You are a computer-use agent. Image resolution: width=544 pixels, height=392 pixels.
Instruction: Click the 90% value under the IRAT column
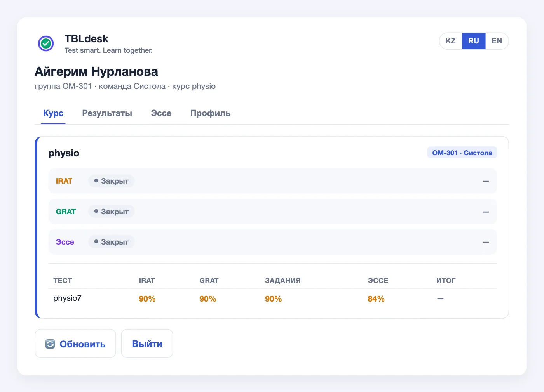tap(147, 299)
